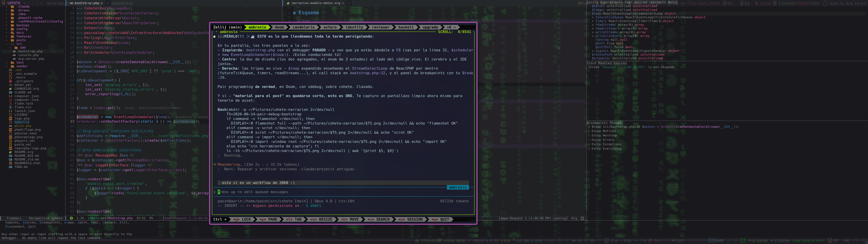Expand the readStreams array
Image resolution: width=868 pixels, height=244 pixels.
pyautogui.click(x=593, y=25)
